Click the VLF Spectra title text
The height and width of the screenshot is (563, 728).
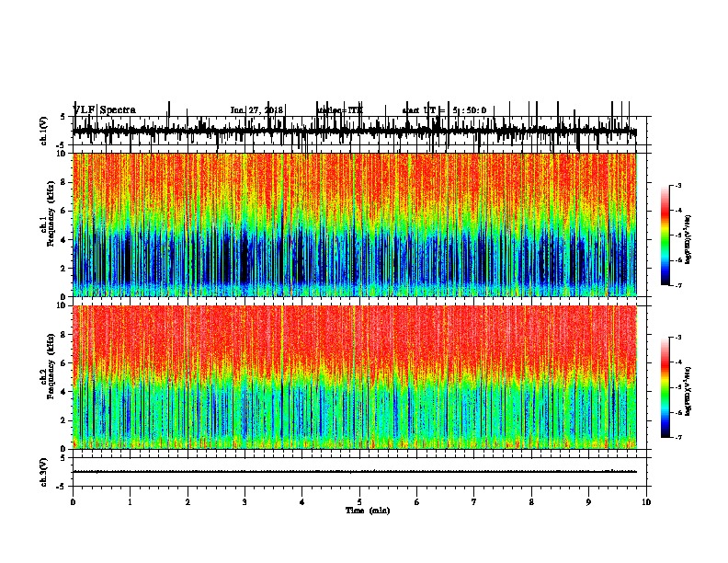(105, 110)
